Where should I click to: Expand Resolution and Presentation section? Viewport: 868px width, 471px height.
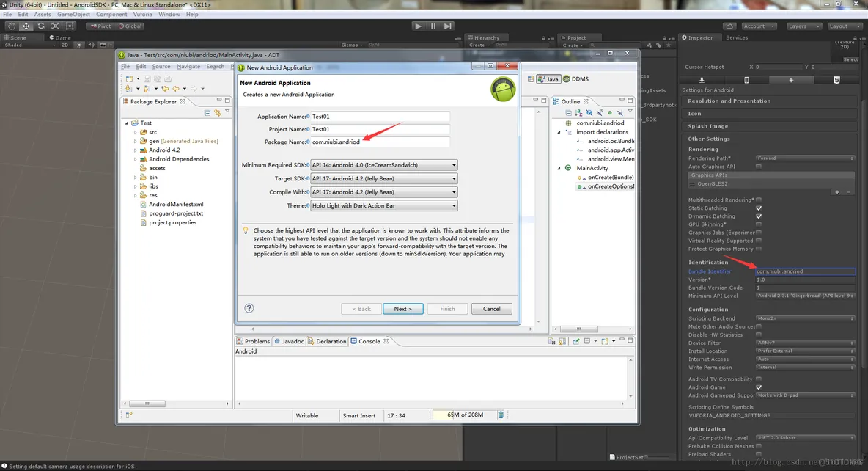770,101
